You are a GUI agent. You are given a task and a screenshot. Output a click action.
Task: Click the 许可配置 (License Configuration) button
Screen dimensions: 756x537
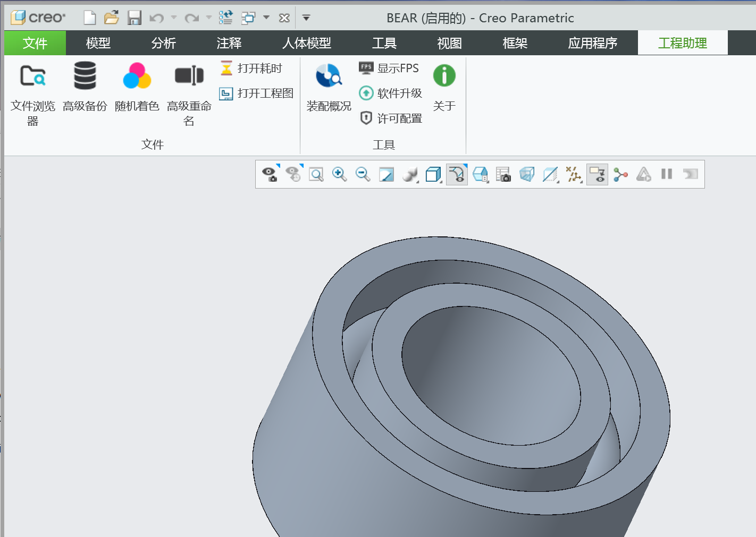391,118
